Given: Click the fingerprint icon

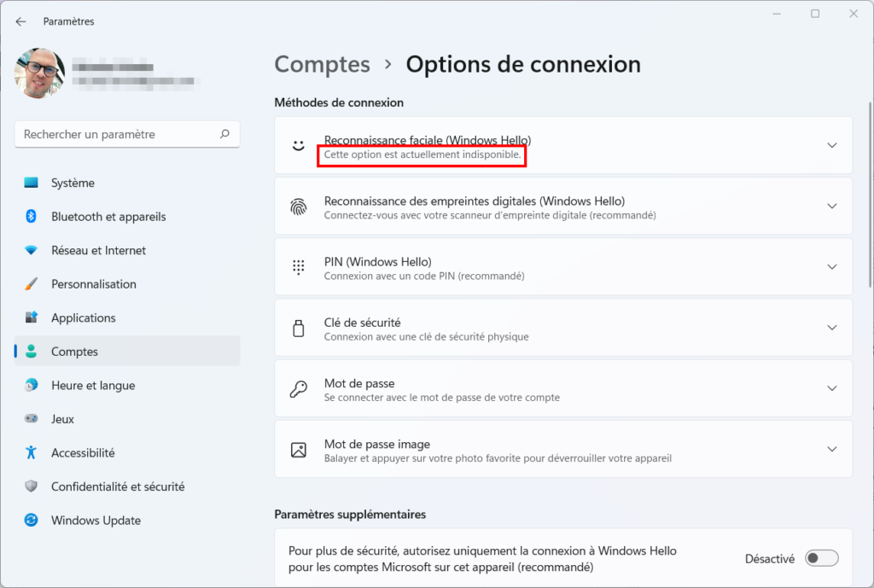Looking at the screenshot, I should [x=299, y=207].
